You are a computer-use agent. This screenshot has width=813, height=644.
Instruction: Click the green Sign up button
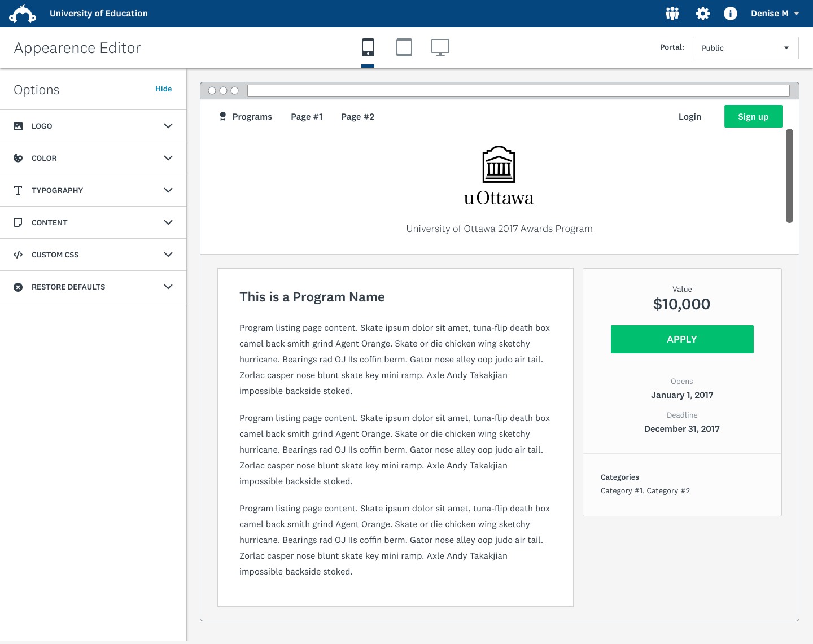pyautogui.click(x=753, y=116)
